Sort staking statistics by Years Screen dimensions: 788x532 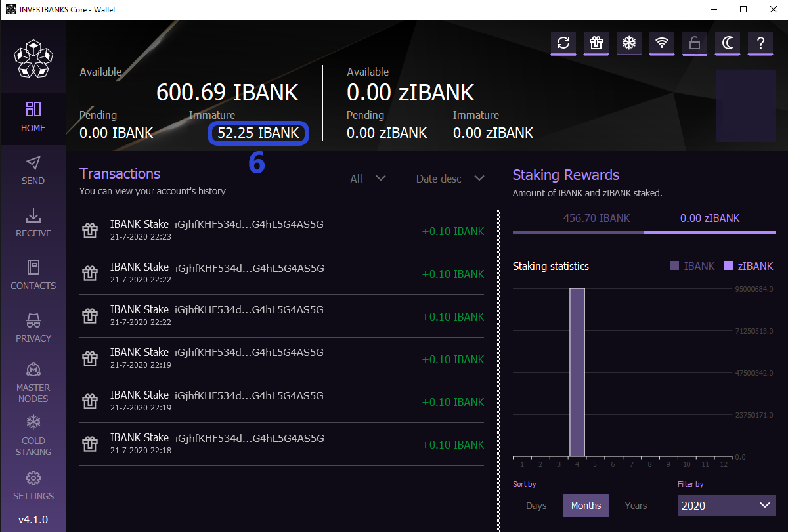[x=636, y=506]
